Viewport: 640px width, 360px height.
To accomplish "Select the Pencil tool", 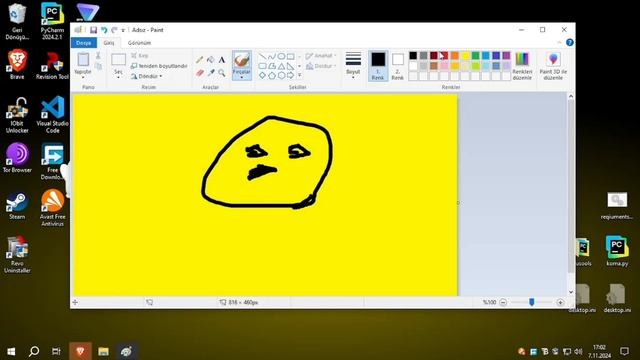I will click(x=200, y=60).
